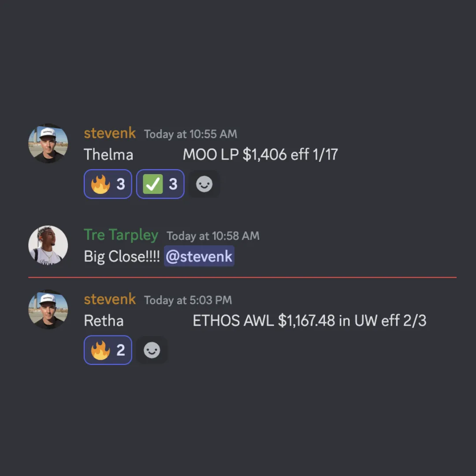Click the stevenk username above the Retha message

pos(110,299)
